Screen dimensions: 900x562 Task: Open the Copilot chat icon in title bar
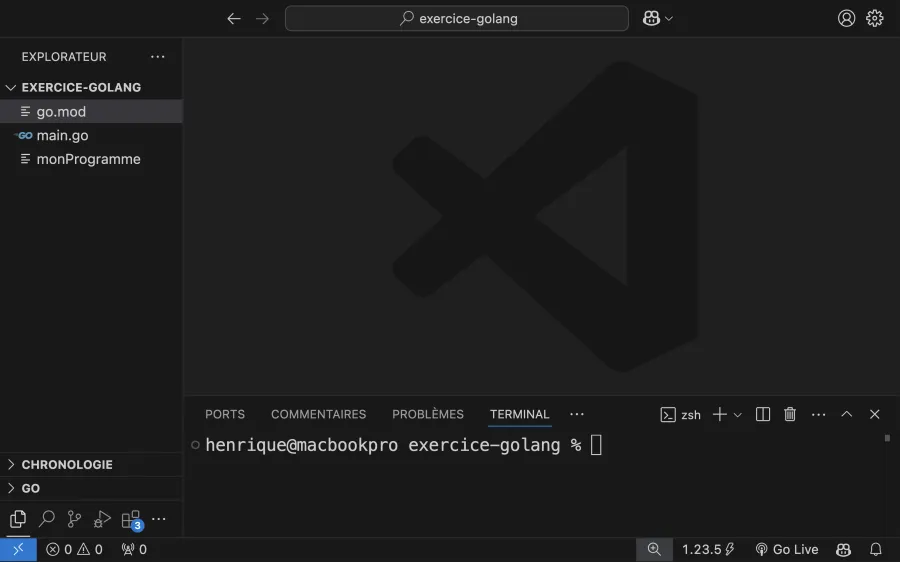651,18
